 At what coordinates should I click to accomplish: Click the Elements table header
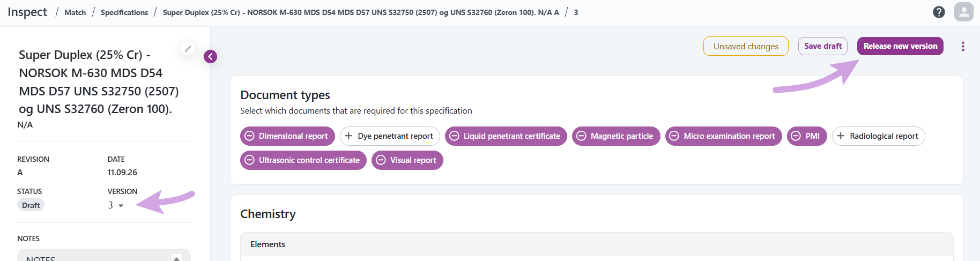pyautogui.click(x=597, y=244)
